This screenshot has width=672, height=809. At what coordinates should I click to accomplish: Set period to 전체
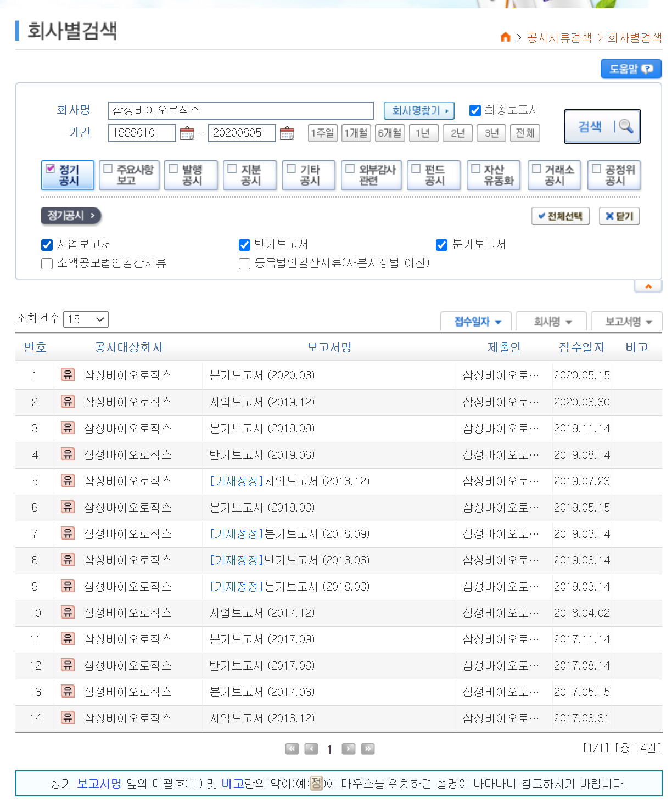[x=525, y=133]
